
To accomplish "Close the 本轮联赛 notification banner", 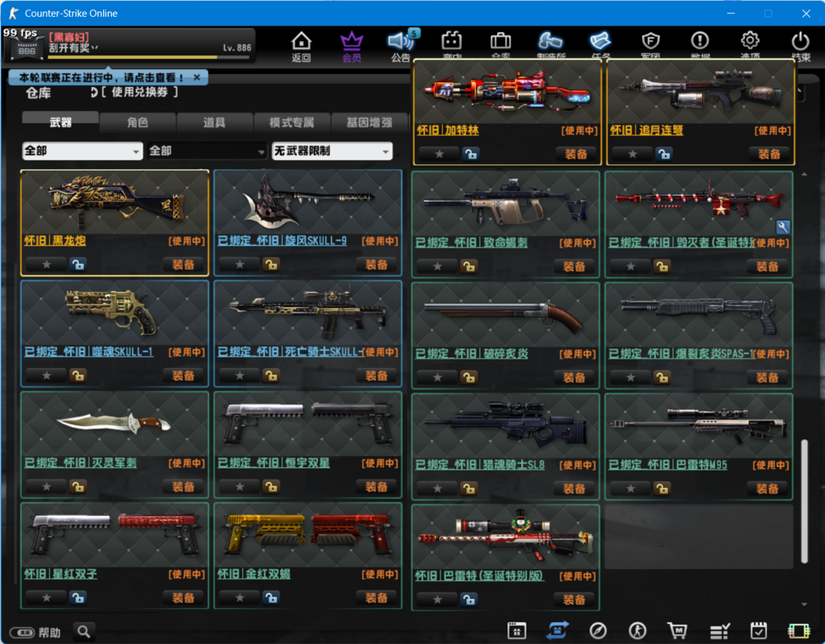I will click(x=197, y=77).
